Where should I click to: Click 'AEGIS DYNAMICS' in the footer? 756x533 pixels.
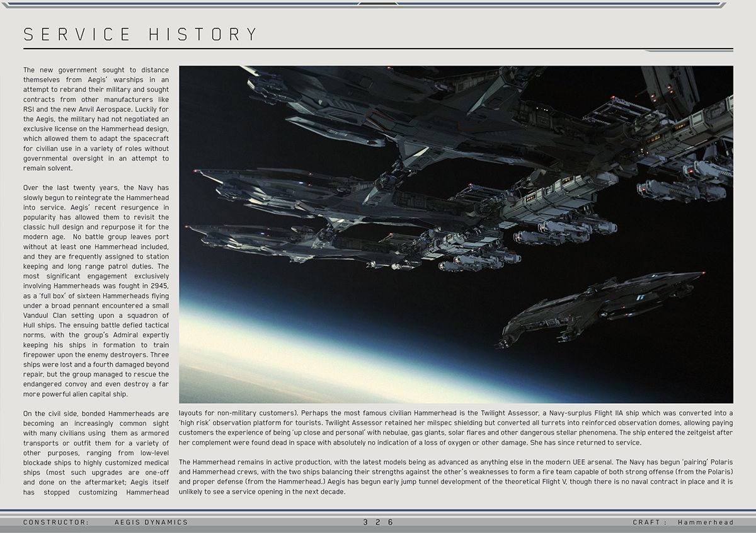click(151, 522)
